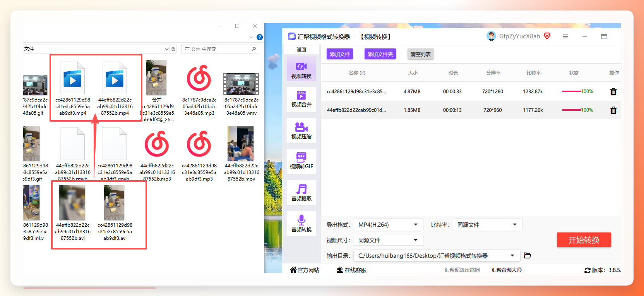The height and width of the screenshot is (296, 644).
Task: Open the 官方网站 link
Action: [305, 270]
